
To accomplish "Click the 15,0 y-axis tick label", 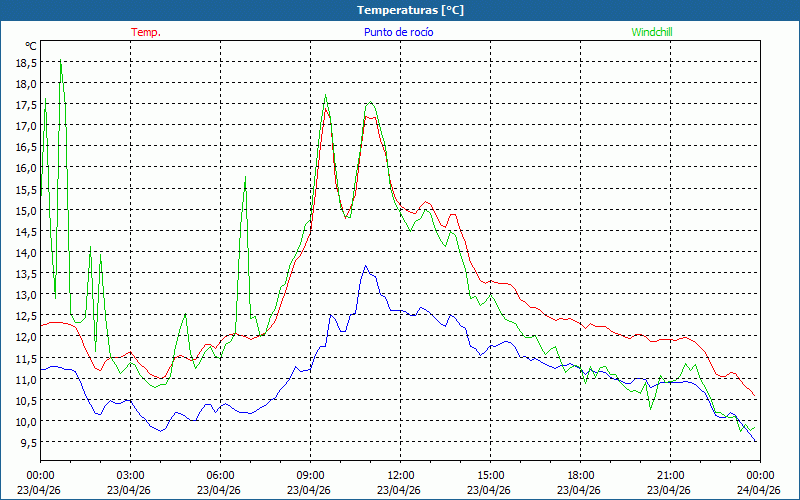I will [26, 210].
